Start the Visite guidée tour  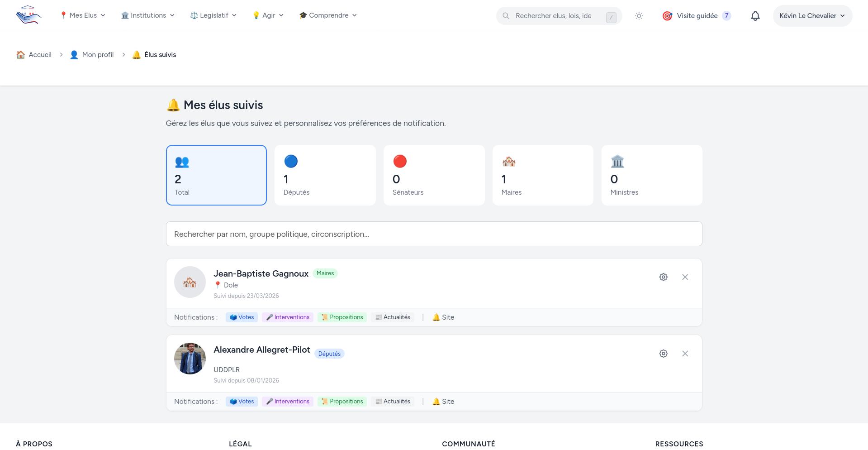(697, 16)
